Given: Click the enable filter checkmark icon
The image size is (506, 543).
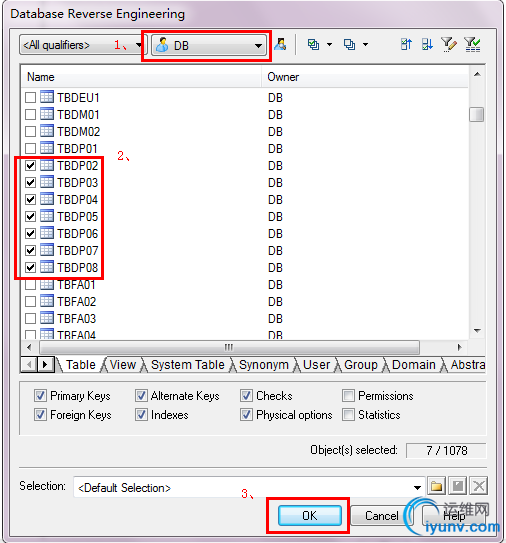Looking at the screenshot, I should click(472, 45).
